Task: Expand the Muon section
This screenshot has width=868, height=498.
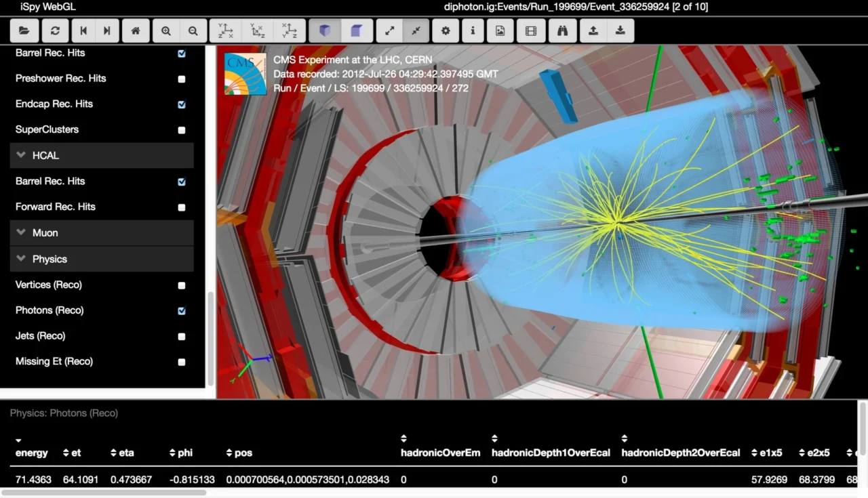Action: [x=102, y=232]
